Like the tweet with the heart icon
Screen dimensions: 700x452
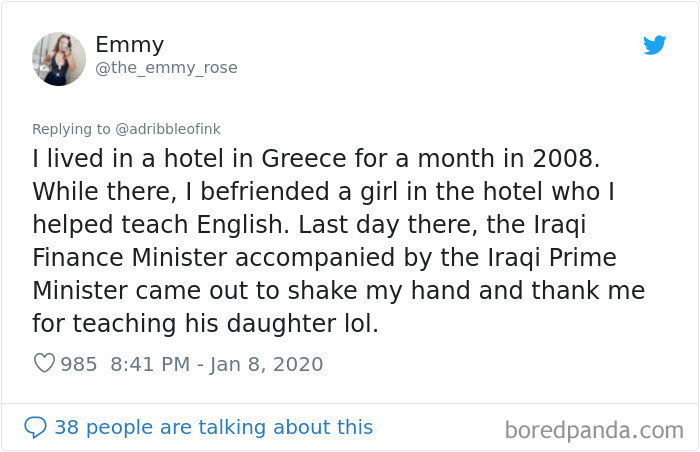click(44, 364)
